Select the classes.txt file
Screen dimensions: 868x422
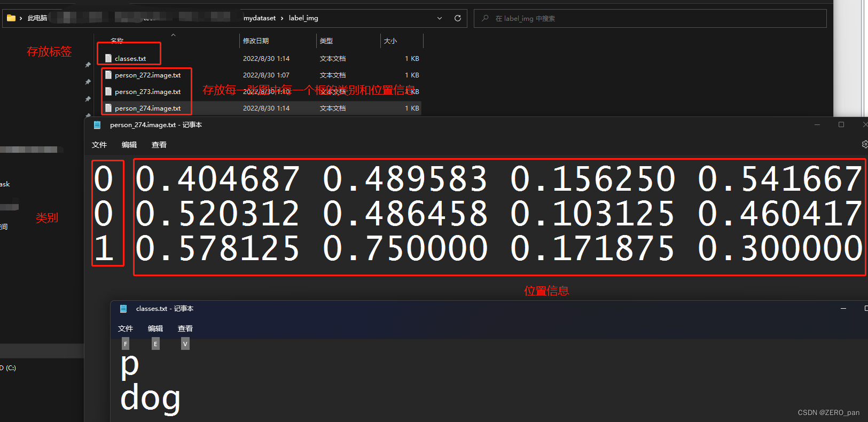point(130,59)
